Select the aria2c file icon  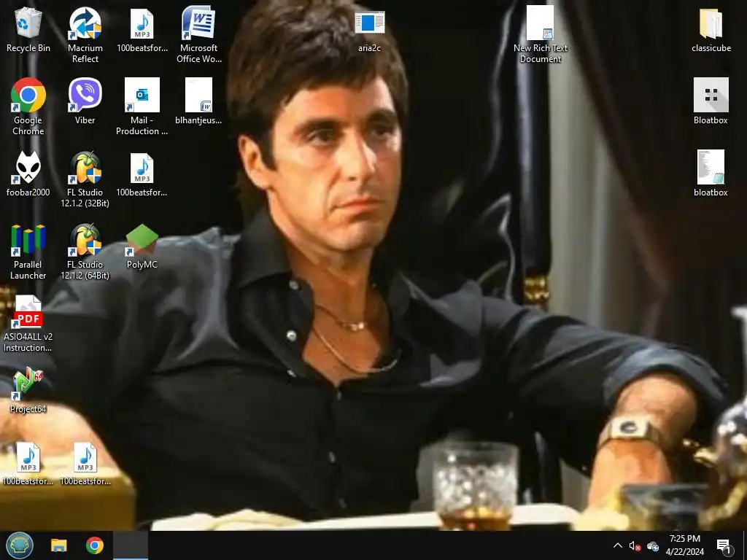coord(369,29)
